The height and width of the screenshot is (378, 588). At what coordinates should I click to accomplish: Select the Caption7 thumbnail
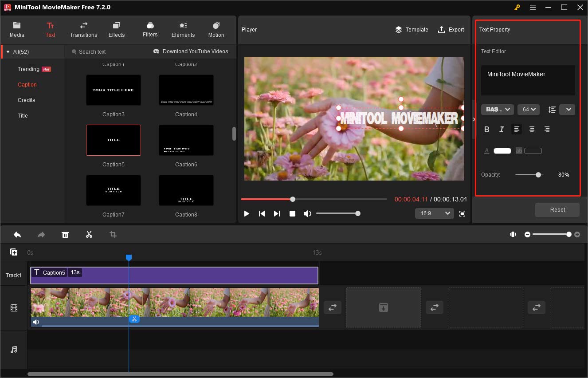[114, 190]
